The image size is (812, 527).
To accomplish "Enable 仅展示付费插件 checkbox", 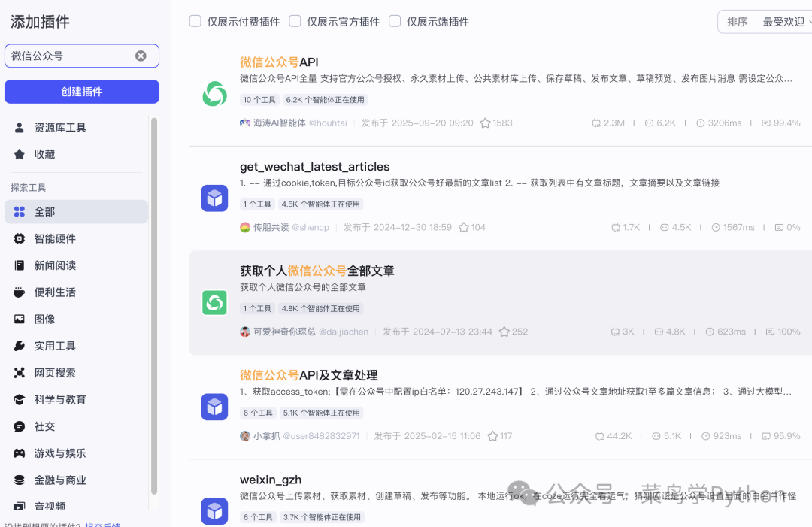I will (x=195, y=21).
